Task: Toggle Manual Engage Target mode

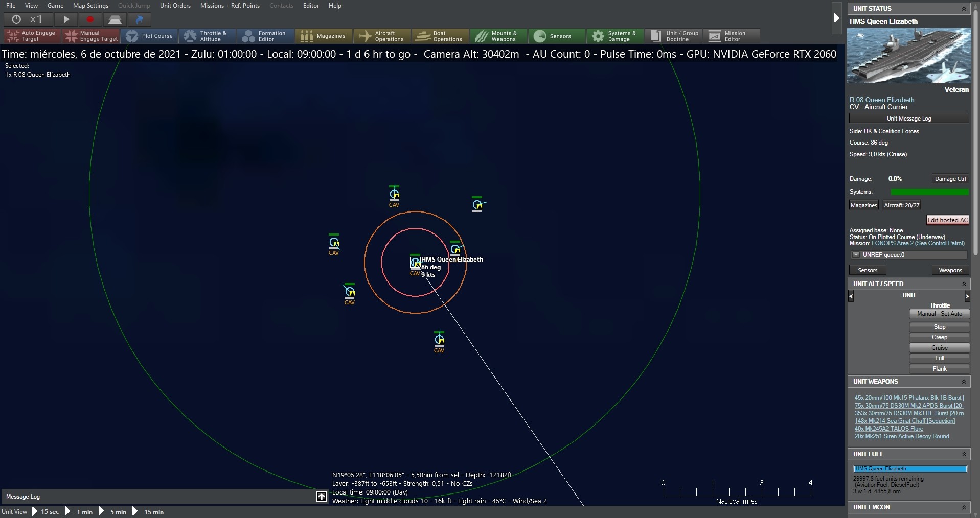Action: pyautogui.click(x=90, y=36)
